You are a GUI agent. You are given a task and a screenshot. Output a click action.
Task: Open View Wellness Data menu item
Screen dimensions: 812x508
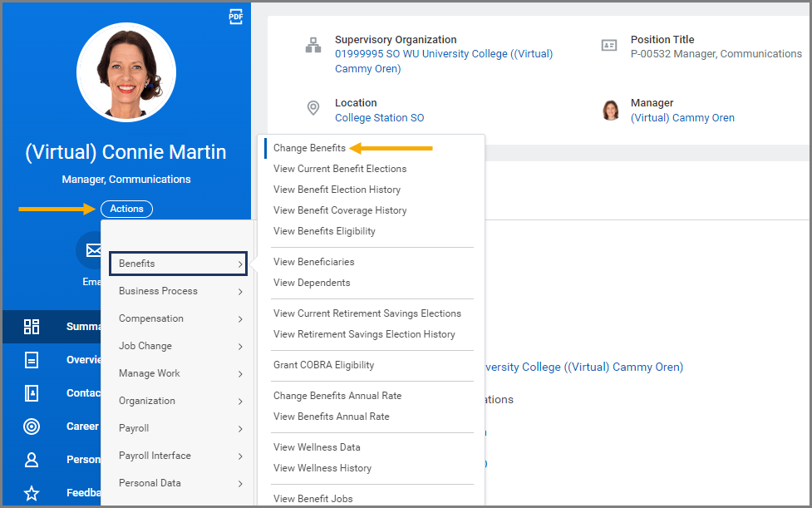317,447
